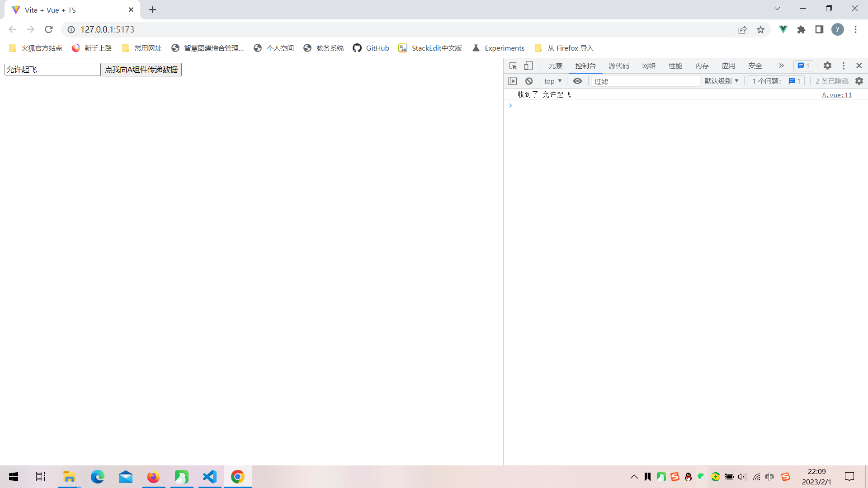
Task: Expand more DevTools tabs chevron
Action: click(x=781, y=66)
